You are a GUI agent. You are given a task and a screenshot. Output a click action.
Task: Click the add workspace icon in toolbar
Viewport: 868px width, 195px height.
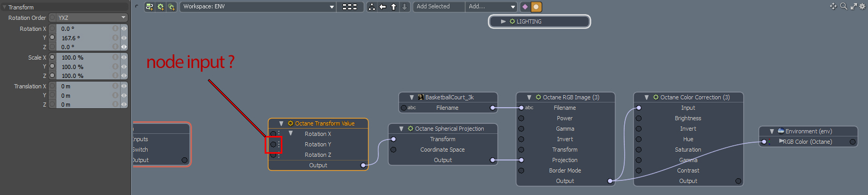150,7
